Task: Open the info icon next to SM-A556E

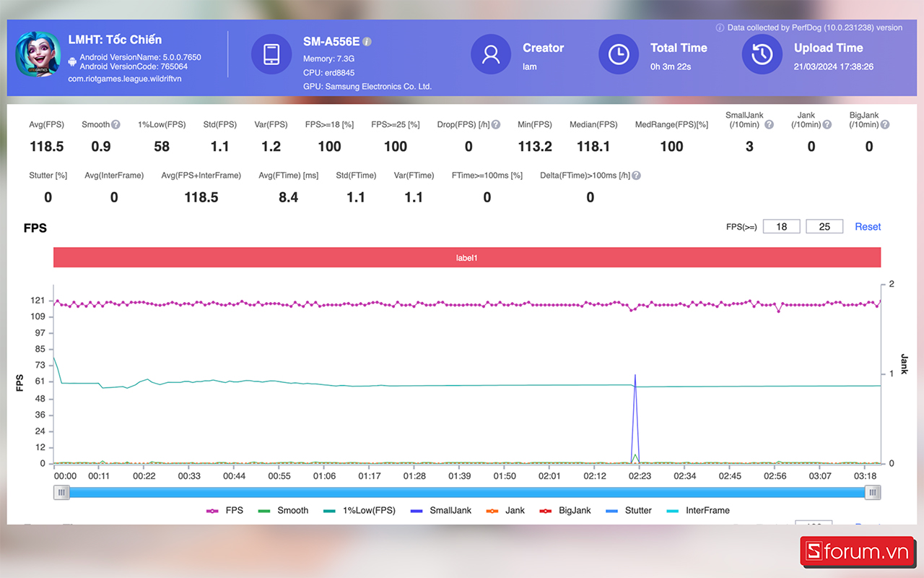Action: 367,42
